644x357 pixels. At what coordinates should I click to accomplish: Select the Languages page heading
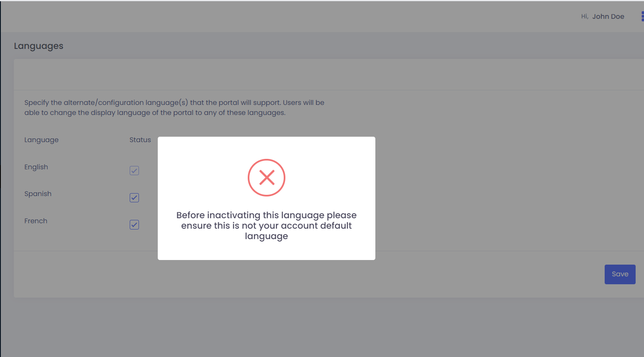click(x=38, y=46)
